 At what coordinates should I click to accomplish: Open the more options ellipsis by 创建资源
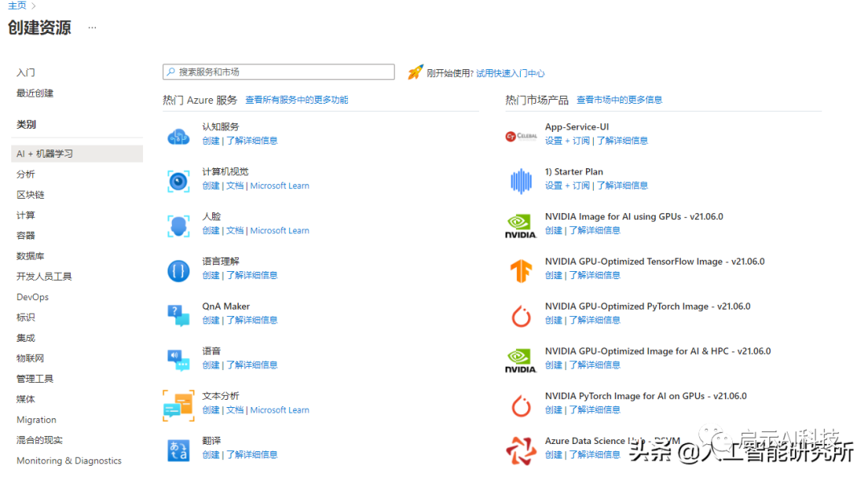tap(92, 27)
